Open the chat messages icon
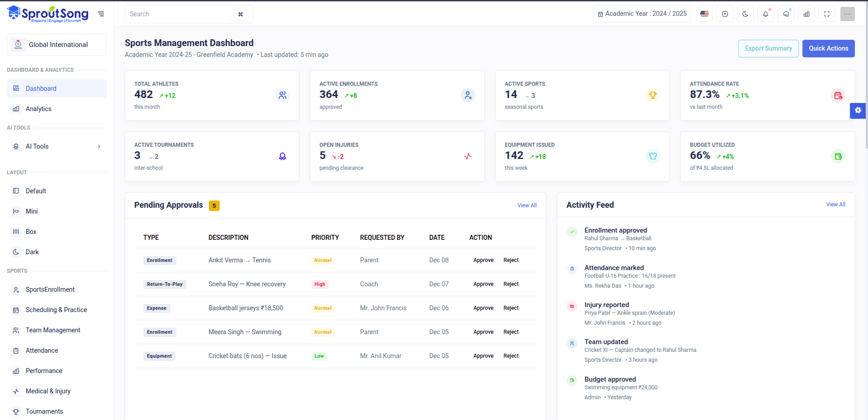 [786, 14]
